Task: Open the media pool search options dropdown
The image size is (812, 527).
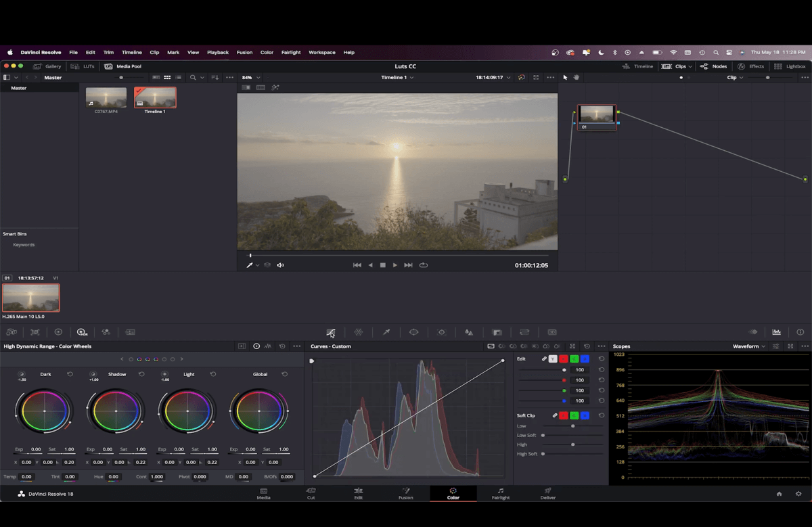Action: pos(202,77)
